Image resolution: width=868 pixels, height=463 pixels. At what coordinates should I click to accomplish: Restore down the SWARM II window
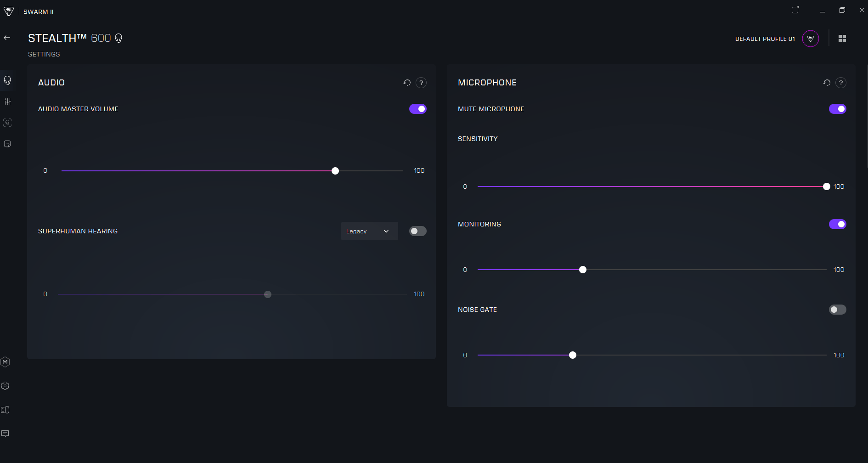pyautogui.click(x=842, y=10)
